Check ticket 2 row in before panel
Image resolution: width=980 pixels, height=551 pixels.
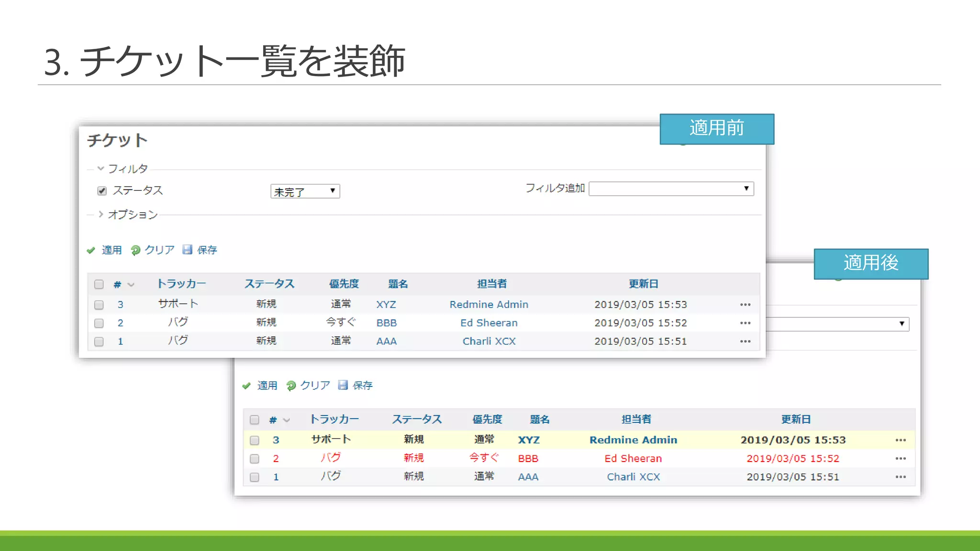pos(99,323)
